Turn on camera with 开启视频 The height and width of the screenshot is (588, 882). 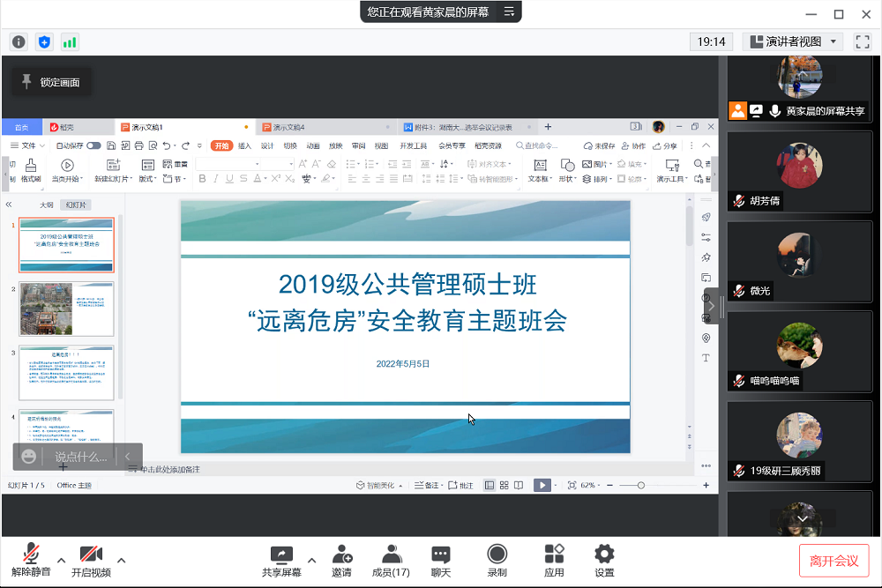(x=91, y=561)
